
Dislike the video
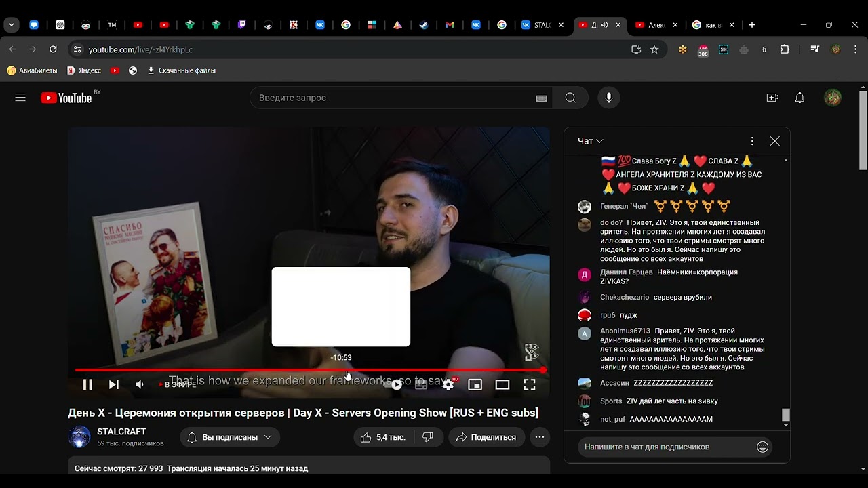(428, 437)
